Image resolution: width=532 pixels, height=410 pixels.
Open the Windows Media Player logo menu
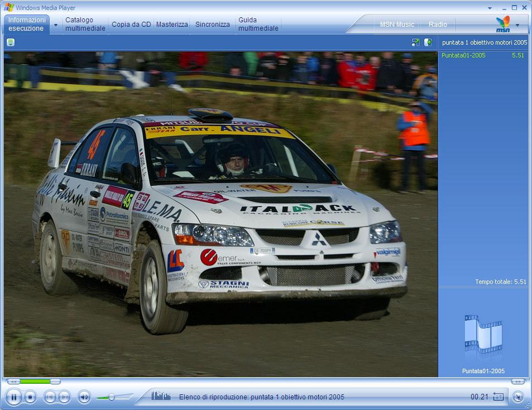[x=9, y=7]
